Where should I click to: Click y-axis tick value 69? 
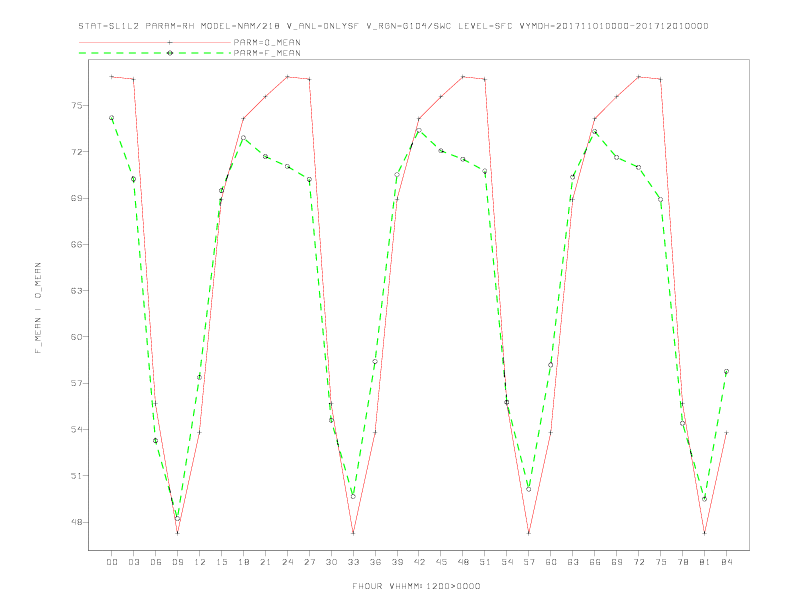pyautogui.click(x=76, y=198)
